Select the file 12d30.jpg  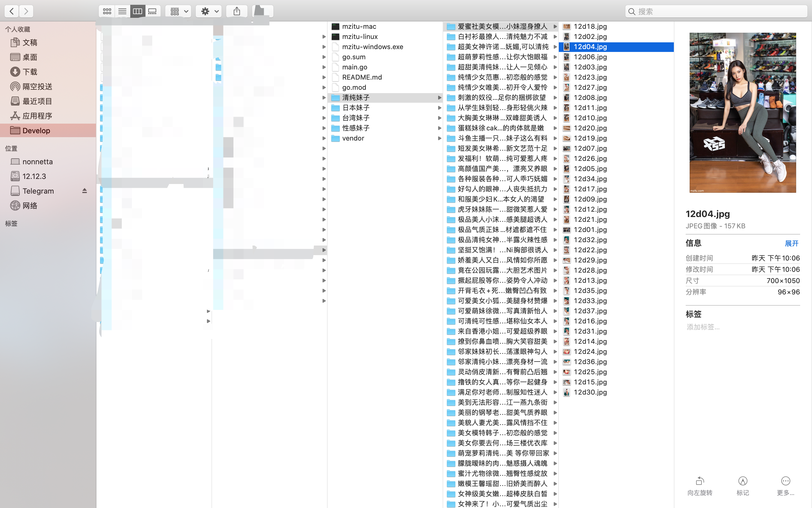click(x=616, y=392)
